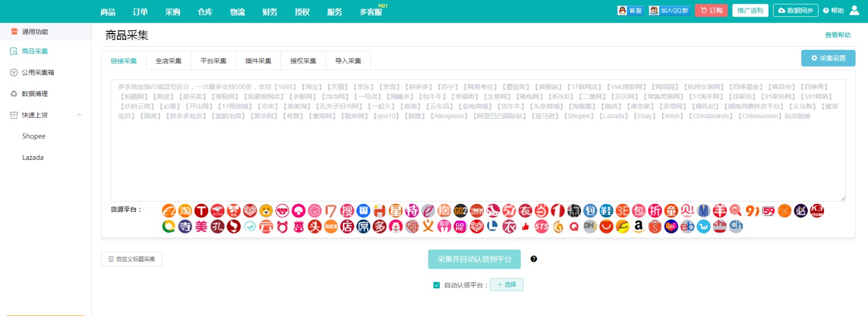
Task: Pick the dark red 孔 platform icon
Action: coord(218,227)
